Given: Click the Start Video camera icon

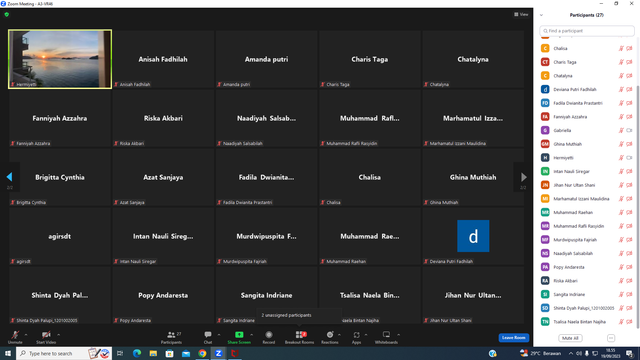Looking at the screenshot, I should coord(46,335).
